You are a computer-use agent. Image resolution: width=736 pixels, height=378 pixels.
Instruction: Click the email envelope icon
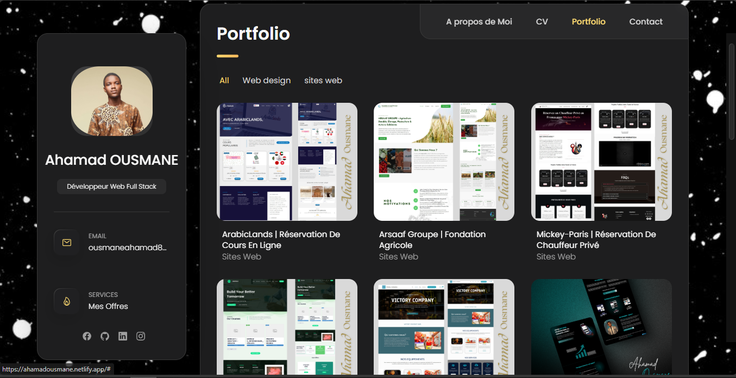coord(67,242)
